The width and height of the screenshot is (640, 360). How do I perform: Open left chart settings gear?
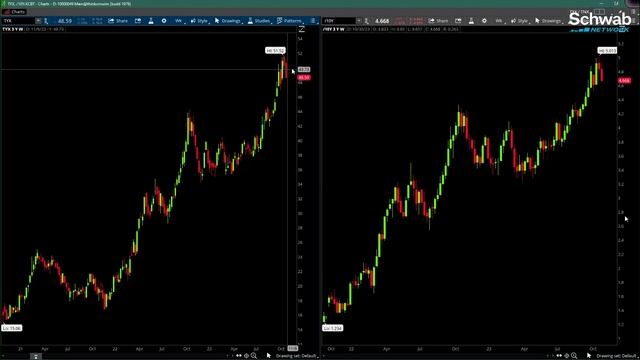pos(164,21)
